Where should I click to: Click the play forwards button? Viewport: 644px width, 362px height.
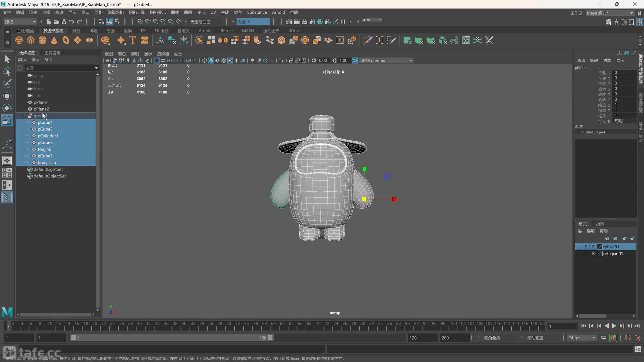click(614, 326)
